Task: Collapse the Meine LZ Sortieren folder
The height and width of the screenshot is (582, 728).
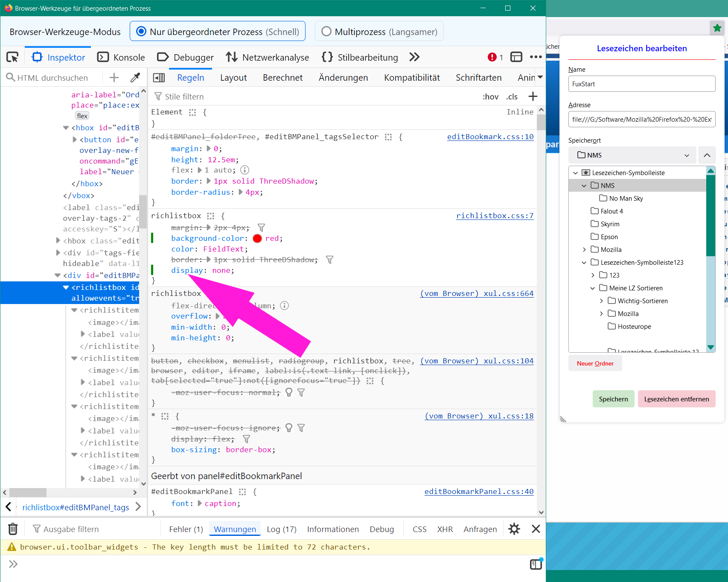Action: pos(593,288)
